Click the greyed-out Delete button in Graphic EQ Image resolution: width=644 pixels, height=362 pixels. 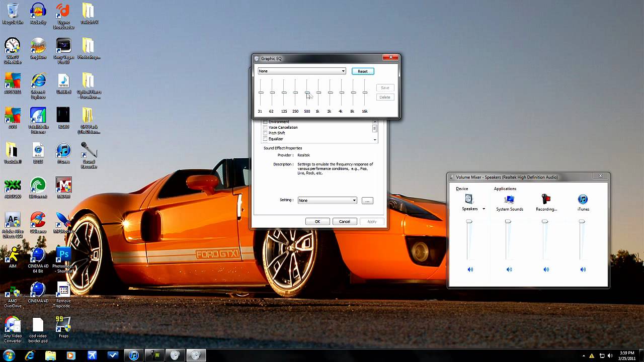[x=385, y=97]
